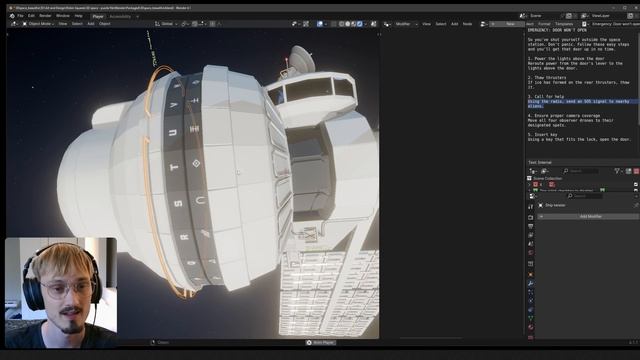Toggle proportional editing
Viewport: 640px width, 360px height.
tap(213, 24)
